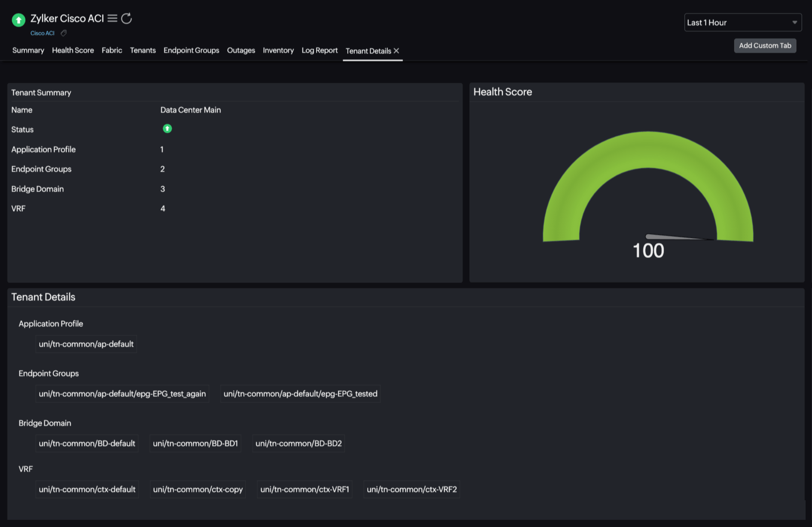Image resolution: width=812 pixels, height=527 pixels.
Task: Click the Cisco ACI link under title
Action: [42, 33]
